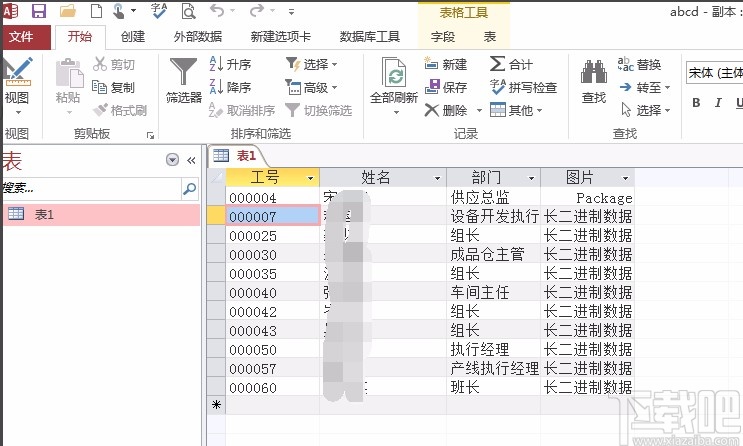
Task: Click the 筛选器 funnel icon
Action: tap(183, 72)
